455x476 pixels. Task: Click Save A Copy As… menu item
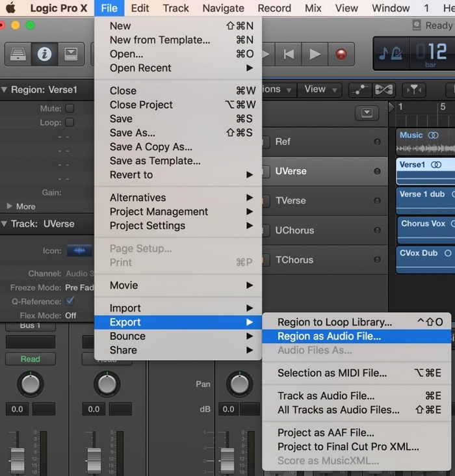point(178,146)
